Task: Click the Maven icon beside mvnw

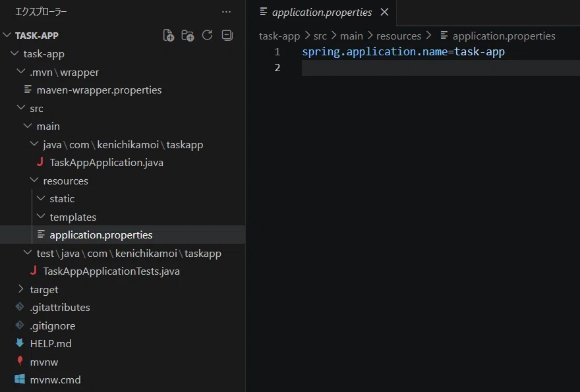Action: pyautogui.click(x=20, y=361)
